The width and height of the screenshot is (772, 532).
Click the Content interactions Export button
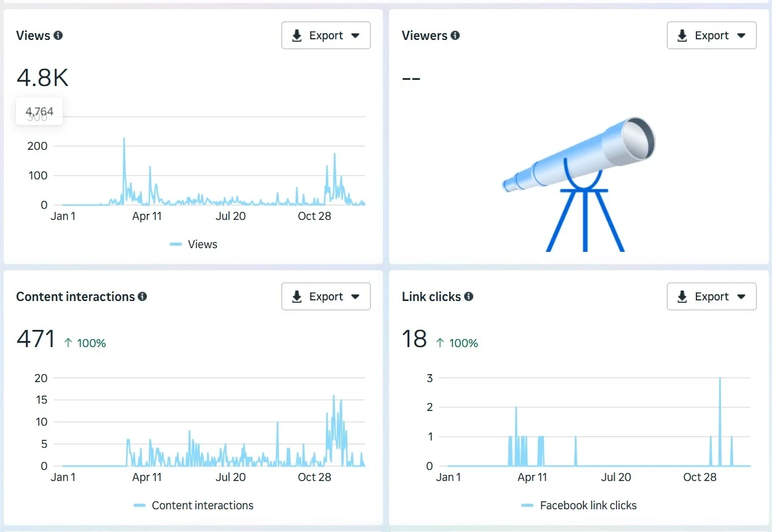point(326,296)
